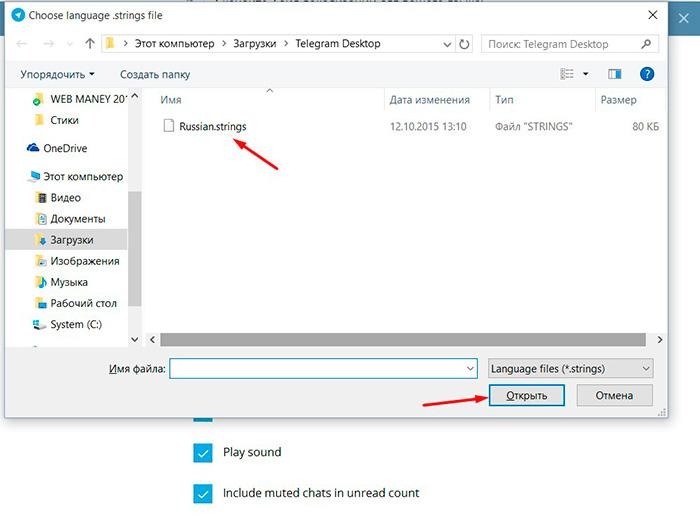The image size is (700, 528).
Task: Sort by Имя column header
Action: click(171, 100)
